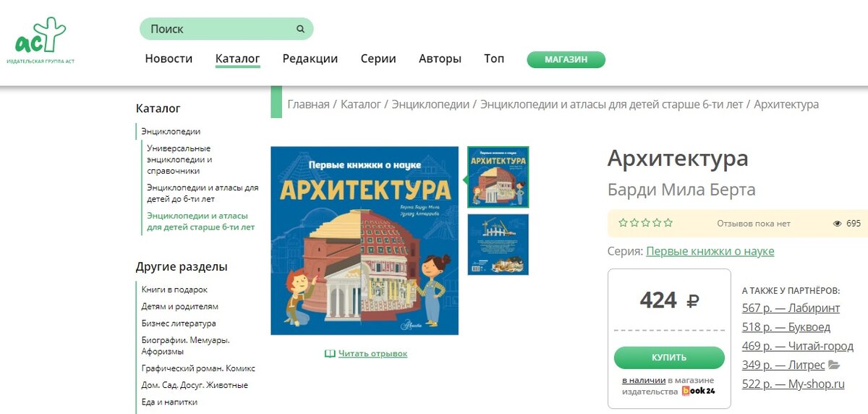Select the back cover thumbnail
Viewport: 868px width, 414px height.
(498, 245)
